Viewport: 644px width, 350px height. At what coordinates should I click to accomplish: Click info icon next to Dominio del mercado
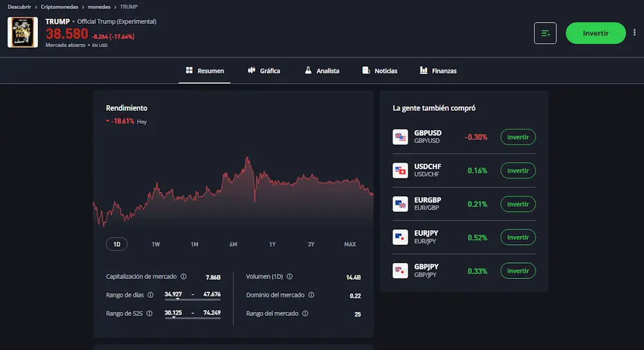[311, 295]
